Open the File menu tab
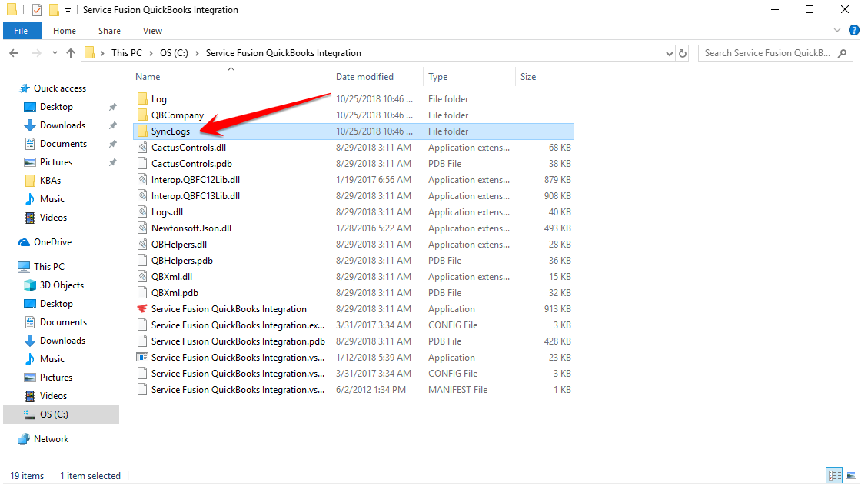 22,31
